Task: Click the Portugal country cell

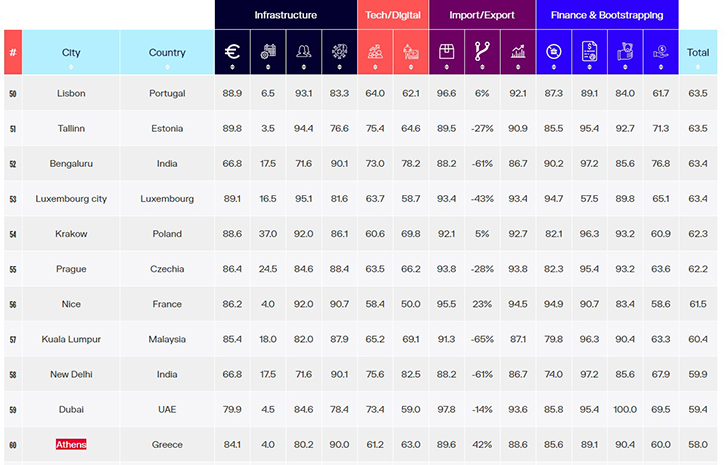Action: click(167, 93)
